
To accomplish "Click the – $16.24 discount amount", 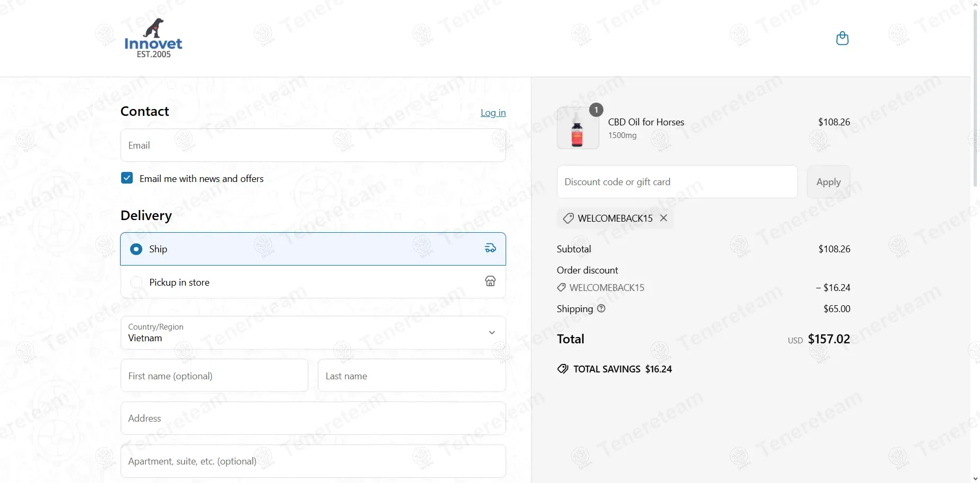I will click(x=833, y=288).
